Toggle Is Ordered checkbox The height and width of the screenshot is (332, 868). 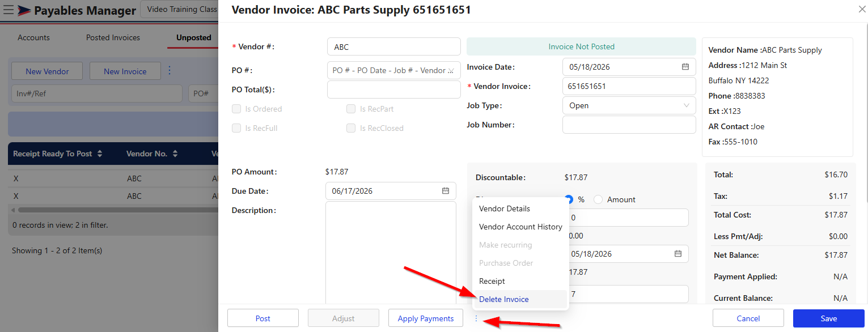236,109
